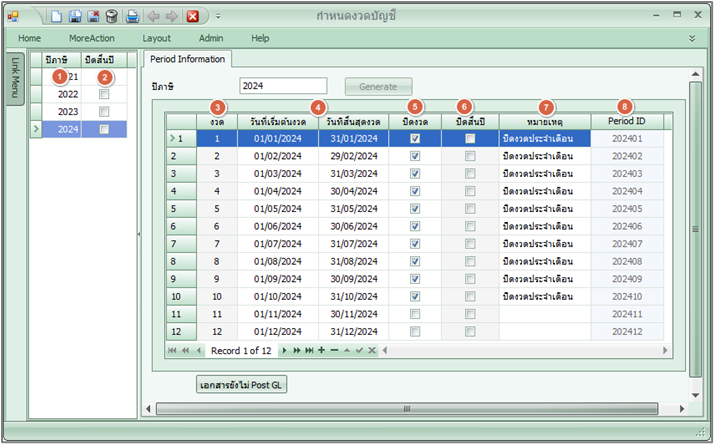Click the ปีภาษี year input field
Screen dimensions: 714x444
283,86
